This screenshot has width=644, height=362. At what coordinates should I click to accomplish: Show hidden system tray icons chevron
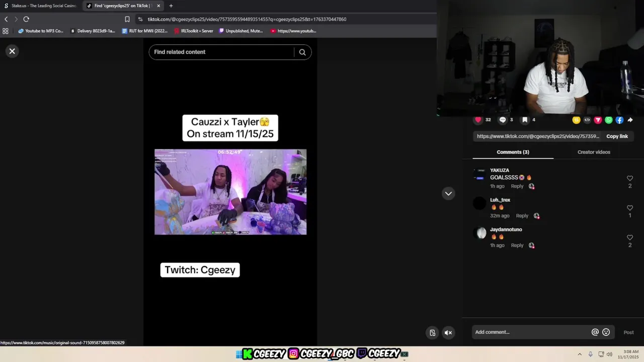580,354
